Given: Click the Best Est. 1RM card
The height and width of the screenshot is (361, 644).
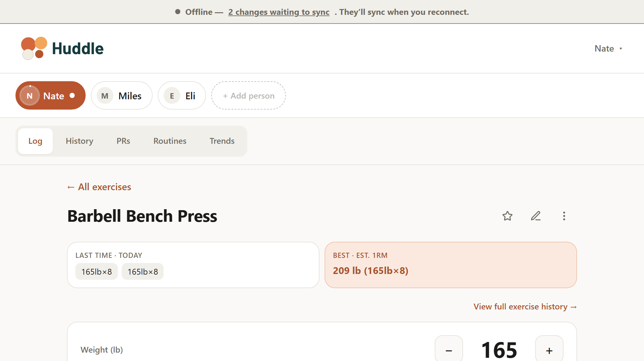Looking at the screenshot, I should [451, 265].
